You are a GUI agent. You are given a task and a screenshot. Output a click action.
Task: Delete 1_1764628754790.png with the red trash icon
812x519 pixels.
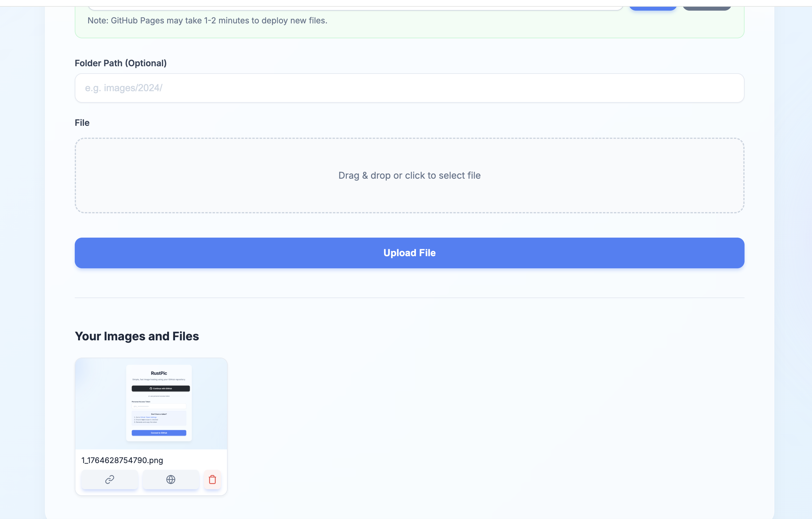coord(212,479)
